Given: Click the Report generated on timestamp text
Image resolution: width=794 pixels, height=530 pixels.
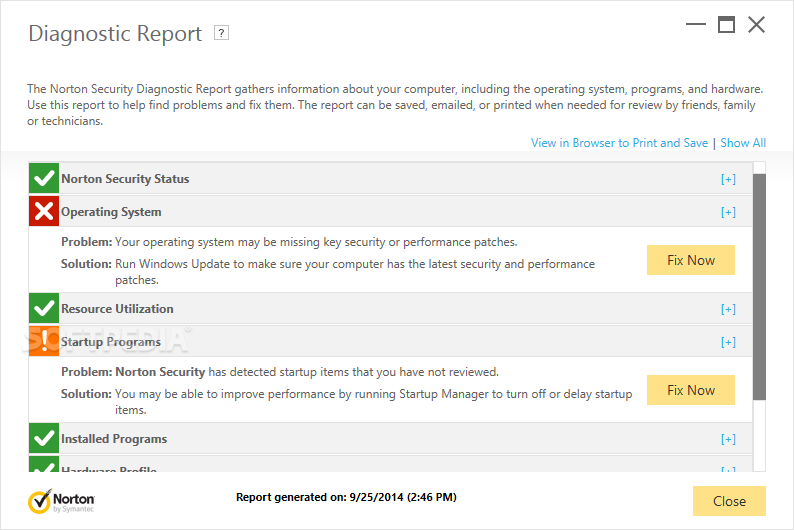Looking at the screenshot, I should point(346,497).
